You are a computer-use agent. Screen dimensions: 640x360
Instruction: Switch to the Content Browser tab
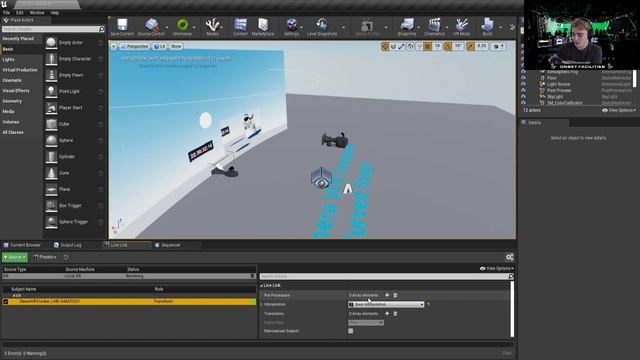[x=22, y=245]
